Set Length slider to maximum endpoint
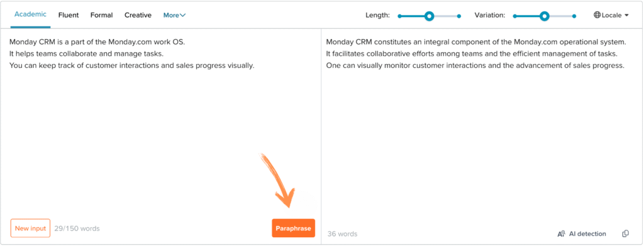Viewport: 644px width, 246px height. click(x=459, y=16)
